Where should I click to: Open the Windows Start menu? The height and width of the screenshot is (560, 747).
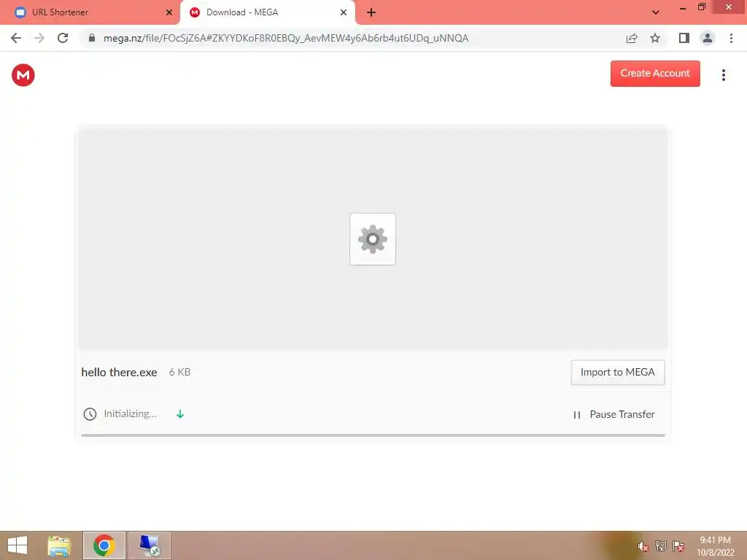pos(18,545)
